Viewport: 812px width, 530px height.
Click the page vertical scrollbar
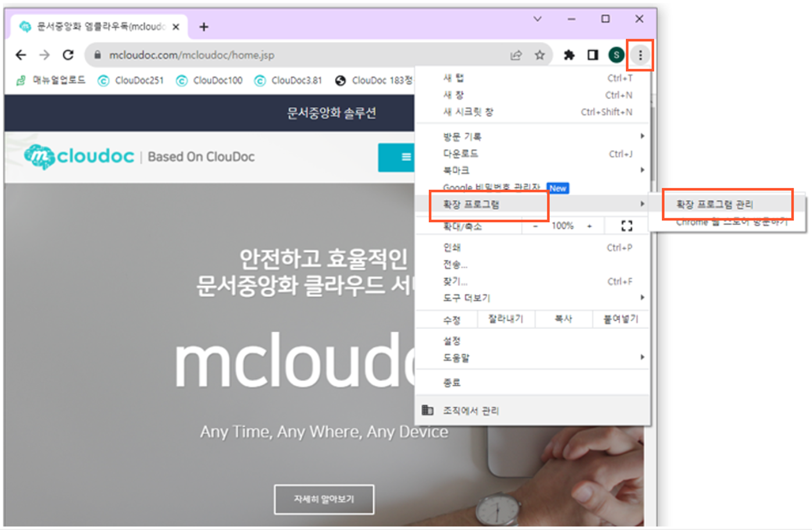click(x=653, y=145)
